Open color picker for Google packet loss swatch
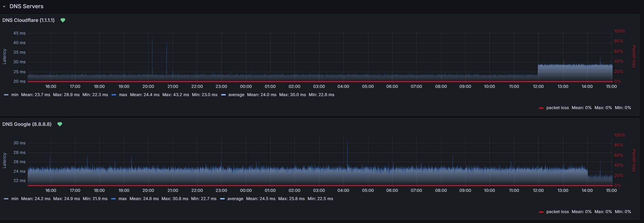644x223 pixels. pyautogui.click(x=541, y=212)
